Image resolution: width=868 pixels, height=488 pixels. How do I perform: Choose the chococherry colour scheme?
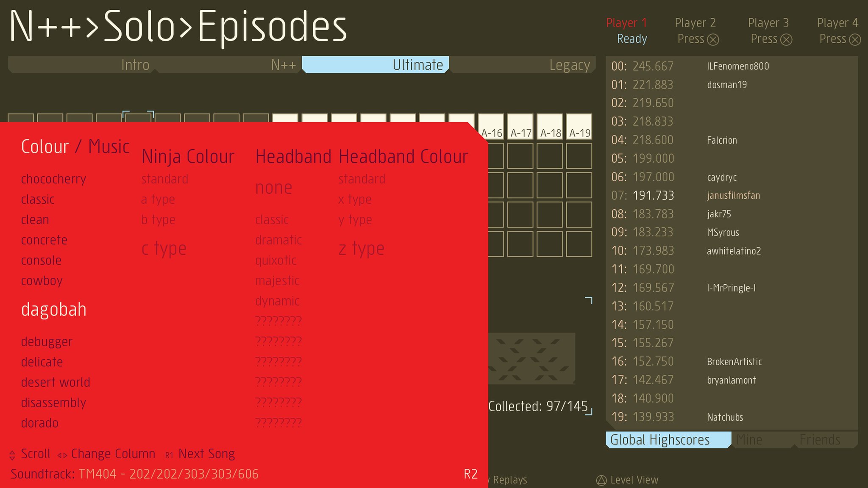point(53,179)
